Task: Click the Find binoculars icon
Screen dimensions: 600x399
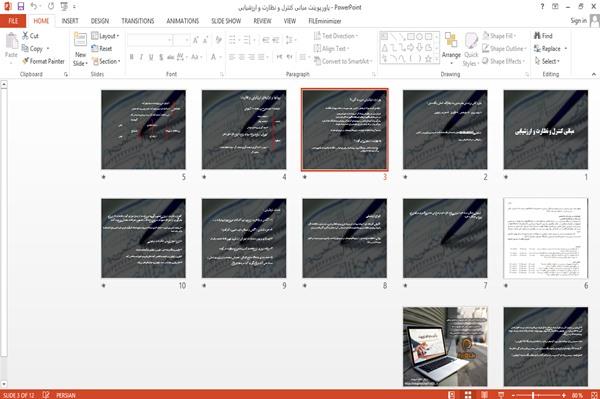Action: [x=538, y=36]
